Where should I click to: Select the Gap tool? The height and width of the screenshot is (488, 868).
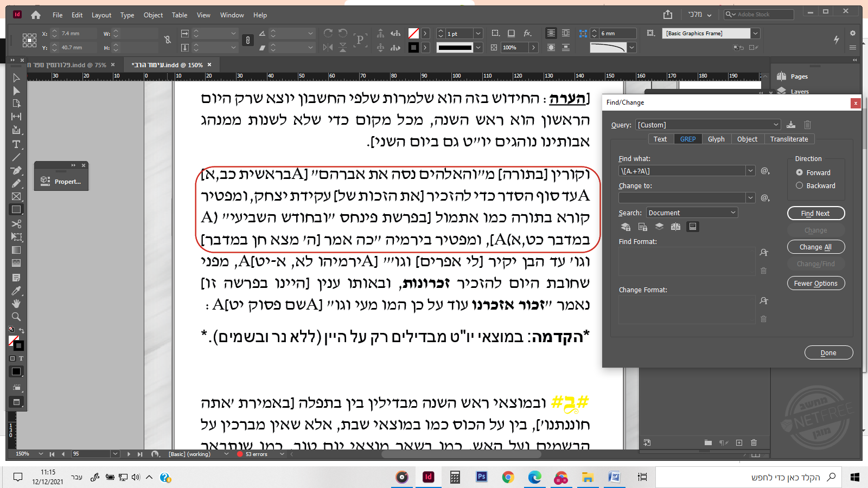(16, 117)
